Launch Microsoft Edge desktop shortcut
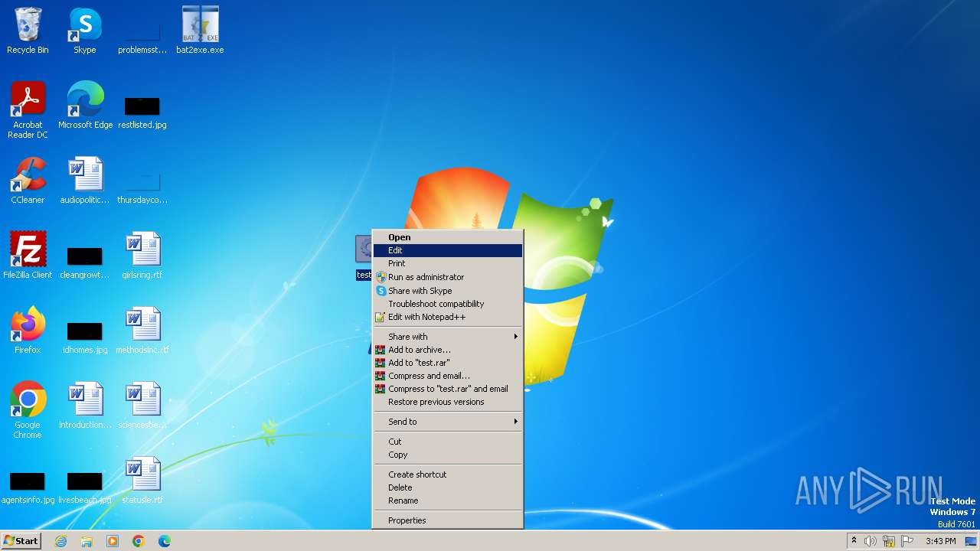980x551 pixels. [85, 106]
